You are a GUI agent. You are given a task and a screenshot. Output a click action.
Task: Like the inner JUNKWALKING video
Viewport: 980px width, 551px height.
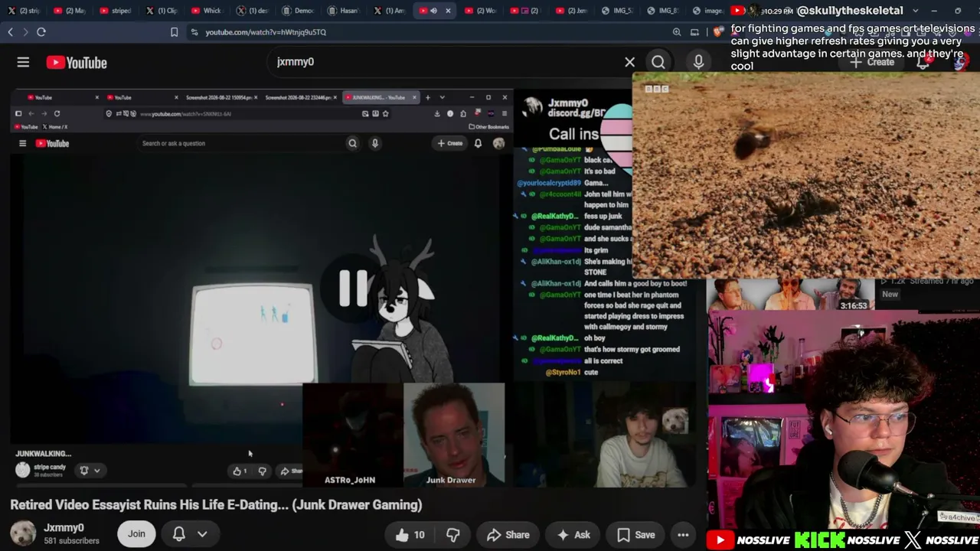[240, 471]
